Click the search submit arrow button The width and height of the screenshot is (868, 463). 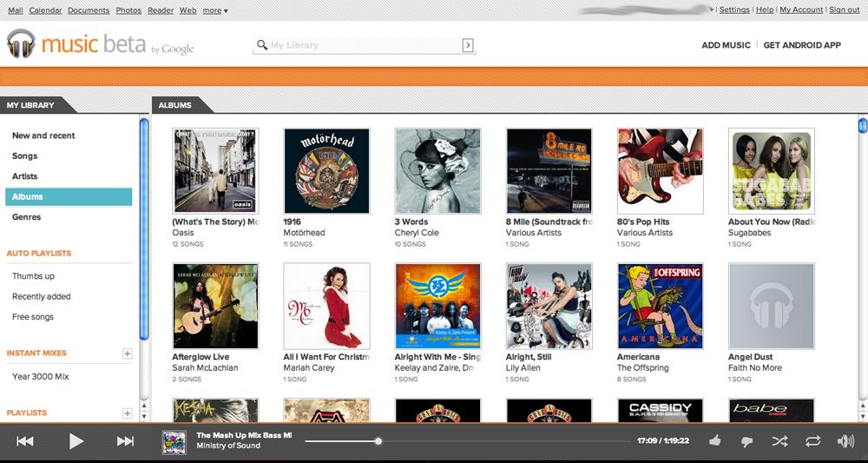click(468, 45)
